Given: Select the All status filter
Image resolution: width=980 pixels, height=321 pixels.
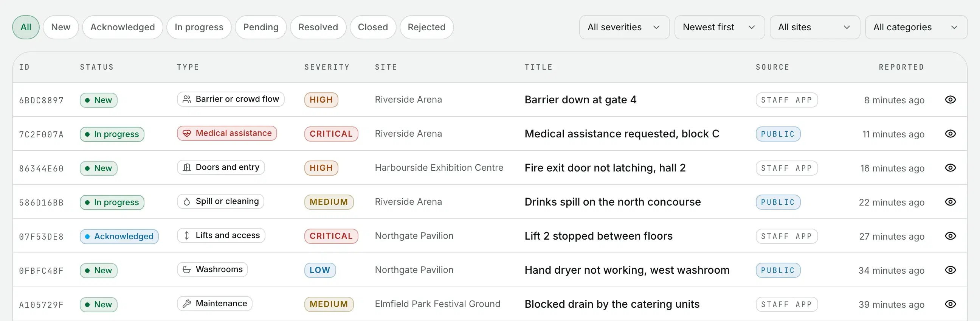Looking at the screenshot, I should (26, 27).
